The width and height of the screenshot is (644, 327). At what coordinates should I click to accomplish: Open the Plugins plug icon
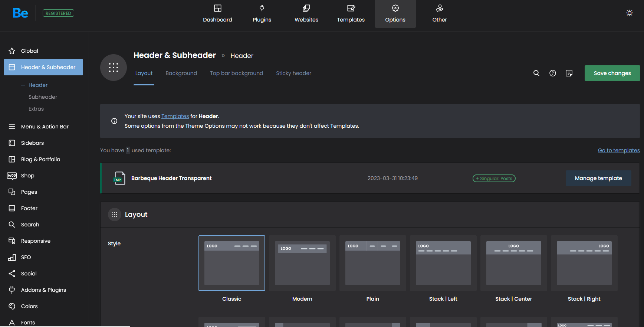(262, 8)
